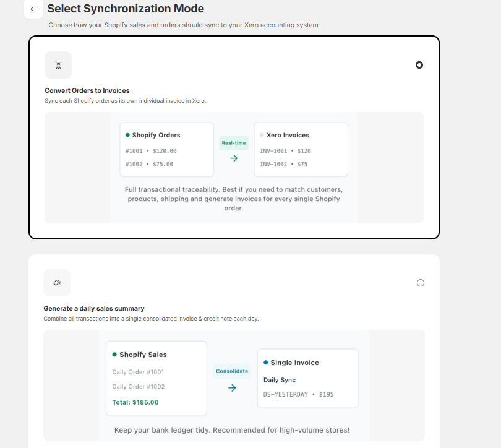Click the Select Synchronization Mode heading

tap(126, 9)
